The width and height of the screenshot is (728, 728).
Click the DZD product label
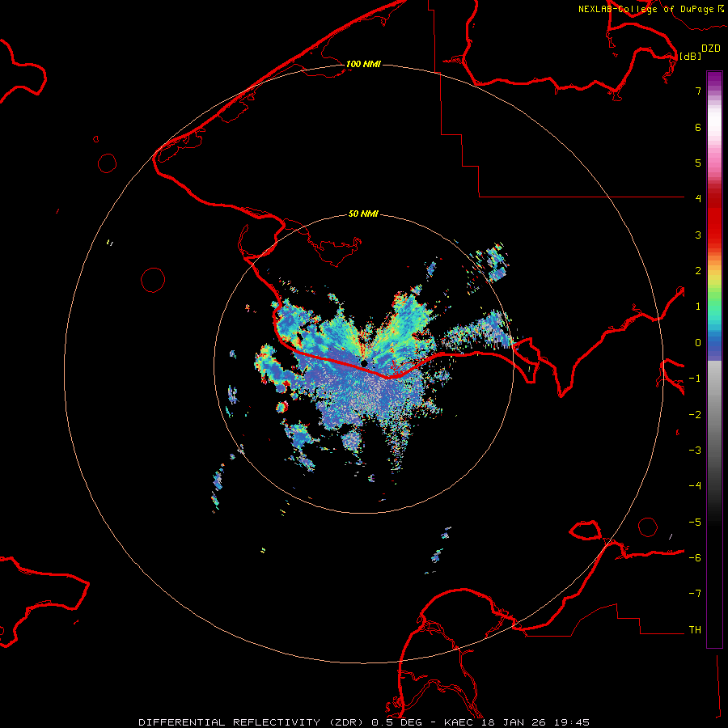(711, 49)
